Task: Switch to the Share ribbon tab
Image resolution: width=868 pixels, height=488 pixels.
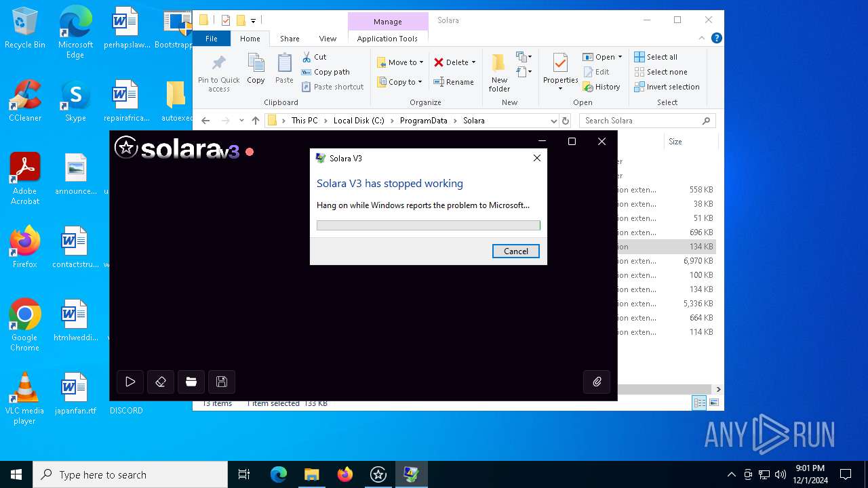Action: coord(290,39)
